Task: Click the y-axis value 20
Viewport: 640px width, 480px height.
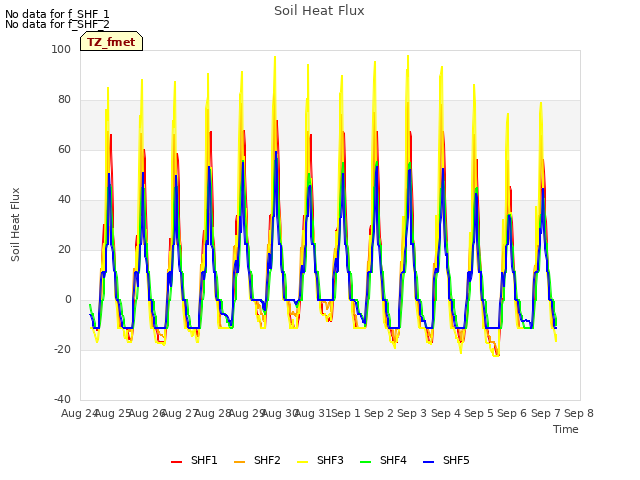Action: [x=64, y=249]
